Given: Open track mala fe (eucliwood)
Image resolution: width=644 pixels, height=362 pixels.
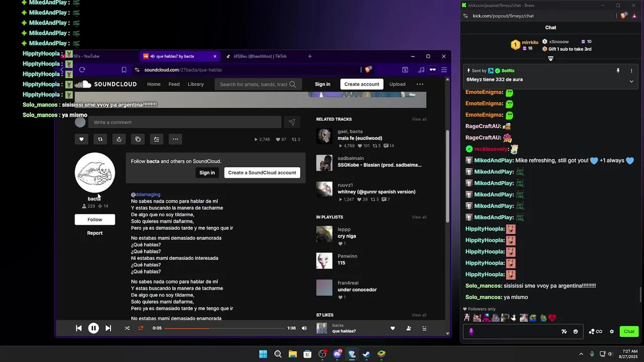Looking at the screenshot, I should click(x=360, y=138).
